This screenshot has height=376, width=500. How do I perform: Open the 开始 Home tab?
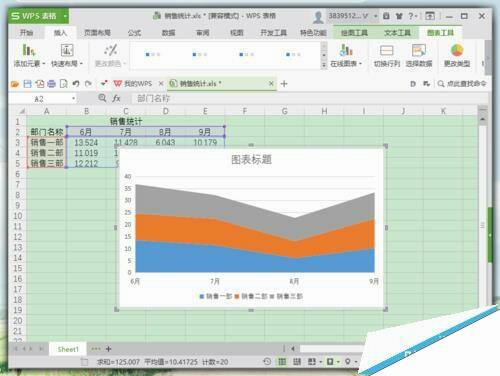click(26, 33)
